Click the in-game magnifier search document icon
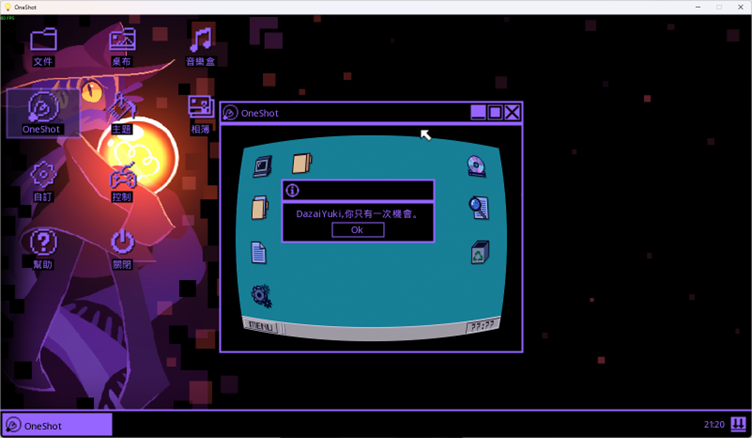Screen dimensions: 752x438 479,208
